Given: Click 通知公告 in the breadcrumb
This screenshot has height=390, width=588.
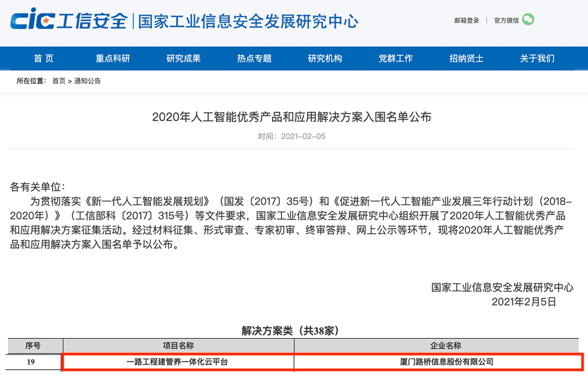Looking at the screenshot, I should pos(88,81).
